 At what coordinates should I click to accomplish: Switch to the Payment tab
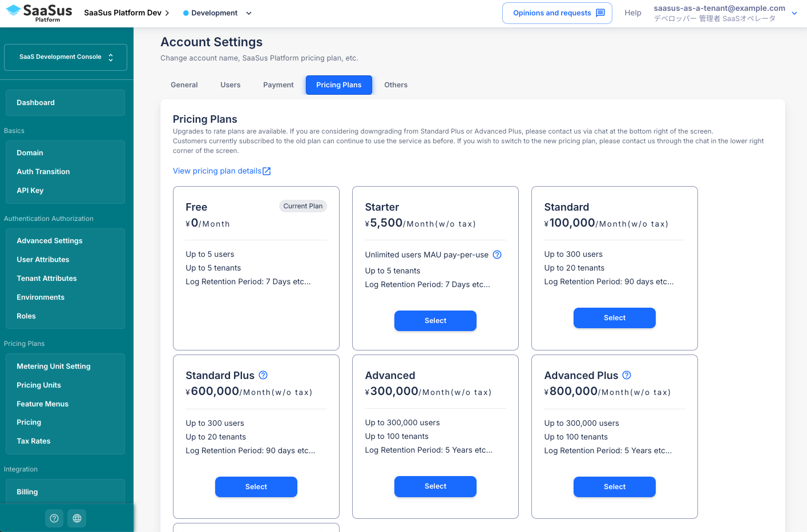(279, 85)
